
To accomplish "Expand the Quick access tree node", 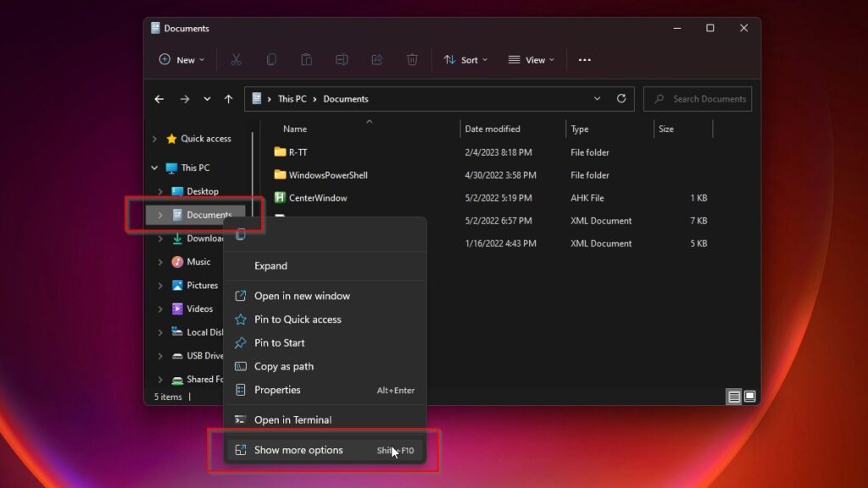I will [x=154, y=139].
